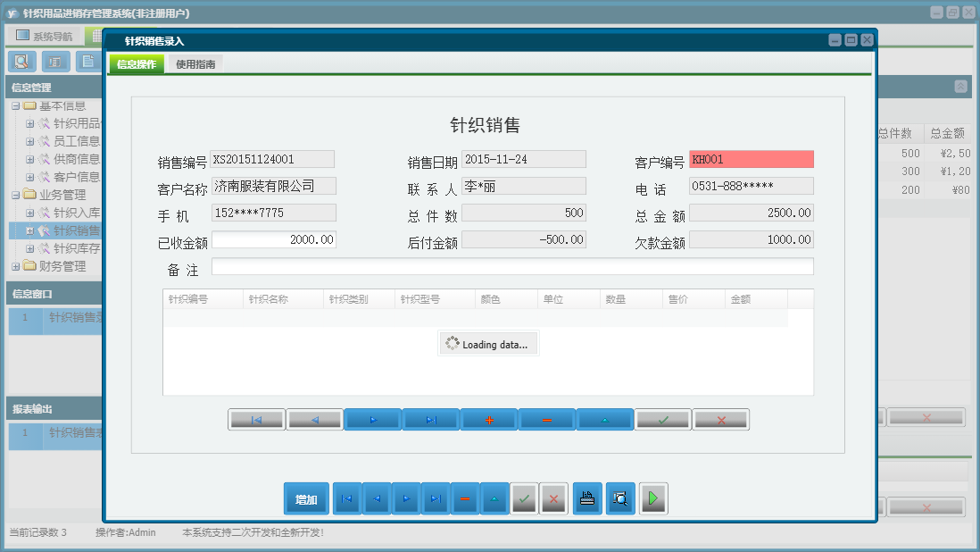Open print preview from the bottom toolbar
The height and width of the screenshot is (552, 980).
point(620,498)
